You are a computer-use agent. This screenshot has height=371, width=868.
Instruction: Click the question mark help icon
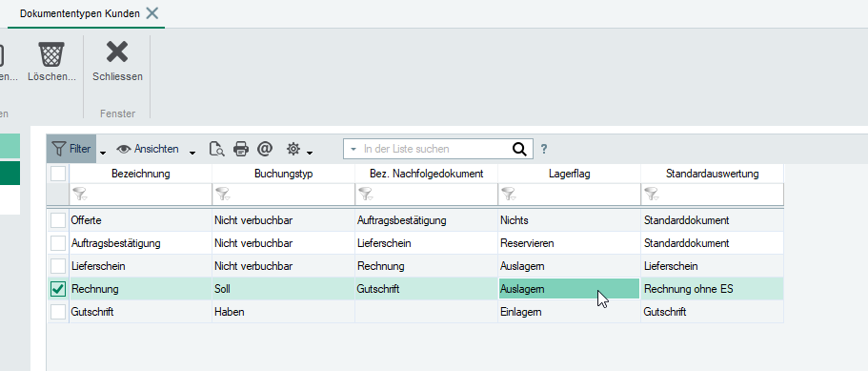[x=544, y=149]
